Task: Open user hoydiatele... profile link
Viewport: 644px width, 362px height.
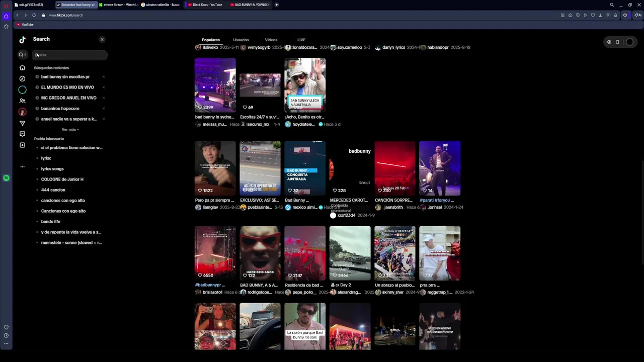Action: 303,124
